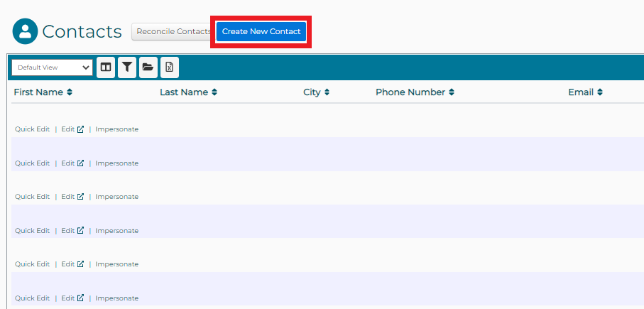This screenshot has width=644, height=309.
Task: Sort by City using sort arrows
Action: click(327, 92)
